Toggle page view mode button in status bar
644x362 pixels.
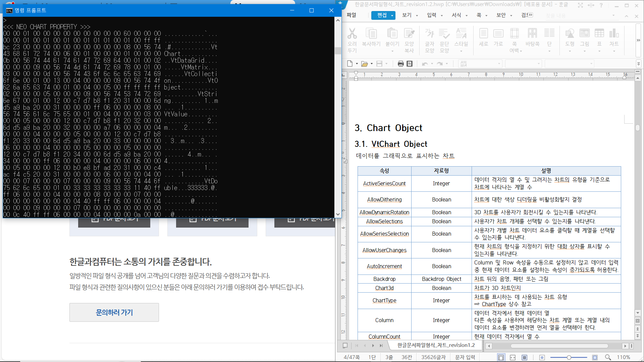point(501,357)
